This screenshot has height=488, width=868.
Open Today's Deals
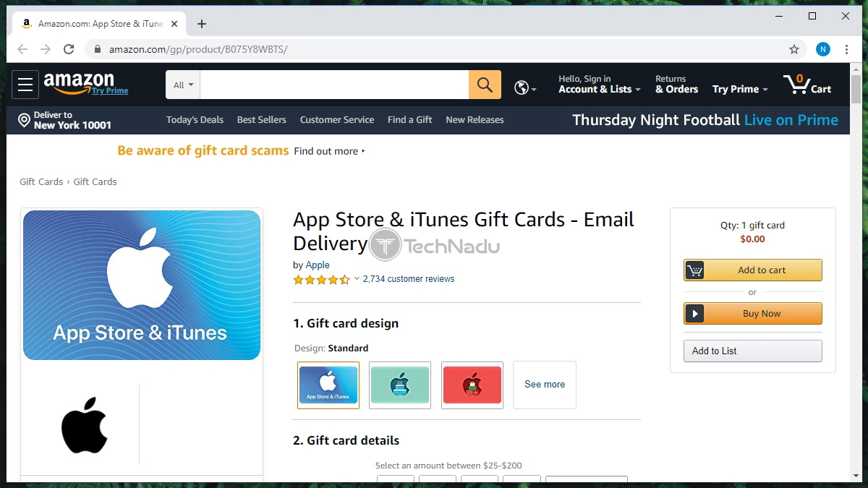click(195, 120)
